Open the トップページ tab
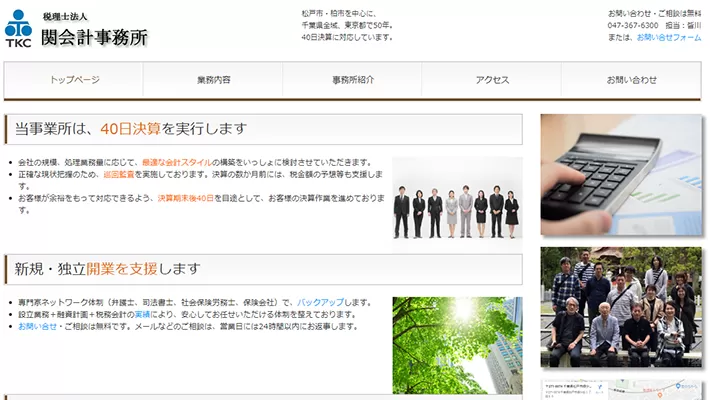Viewport: 710px width, 400px height. click(x=74, y=80)
